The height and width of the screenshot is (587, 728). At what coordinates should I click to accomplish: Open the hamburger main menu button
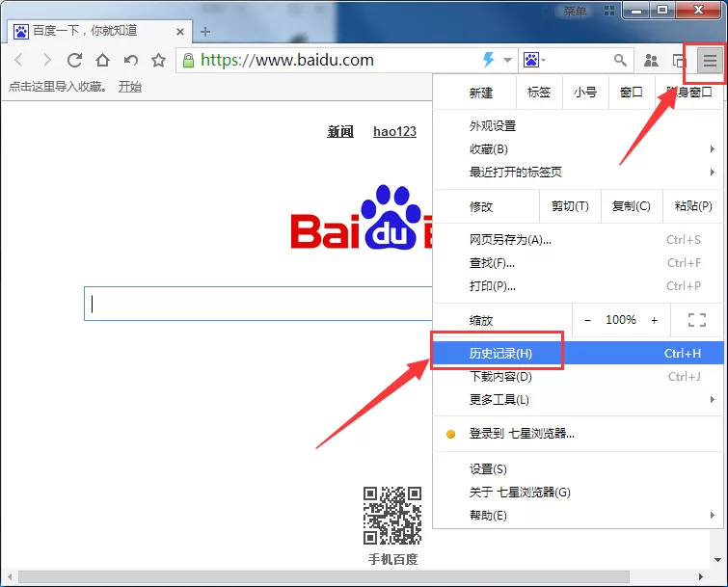pyautogui.click(x=710, y=61)
